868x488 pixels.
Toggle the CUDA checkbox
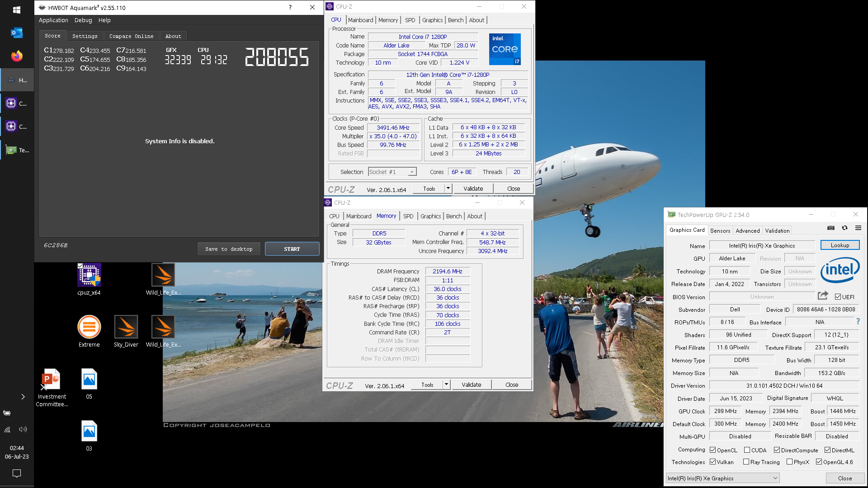click(747, 450)
